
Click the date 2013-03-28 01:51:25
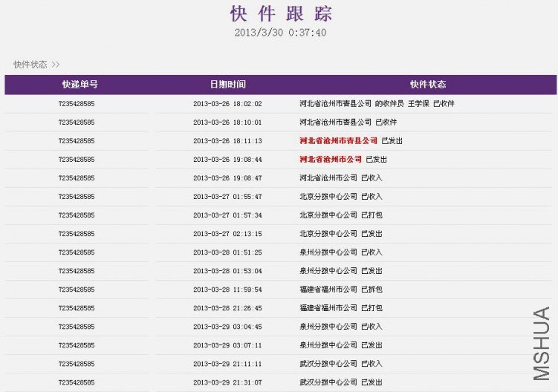[x=227, y=252]
